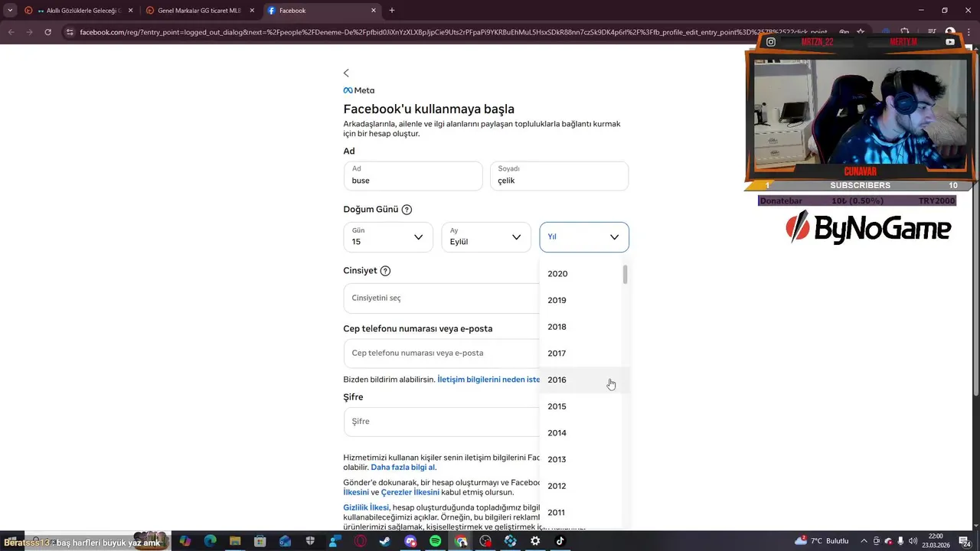The height and width of the screenshot is (551, 980).
Task: Open the 7°C Bulutlu weather widget
Action: pos(822,541)
